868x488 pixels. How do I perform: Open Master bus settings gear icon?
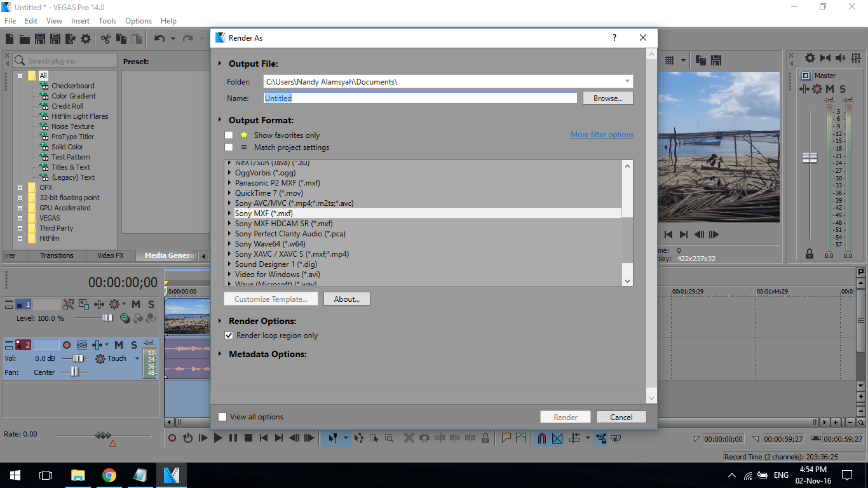(x=810, y=58)
